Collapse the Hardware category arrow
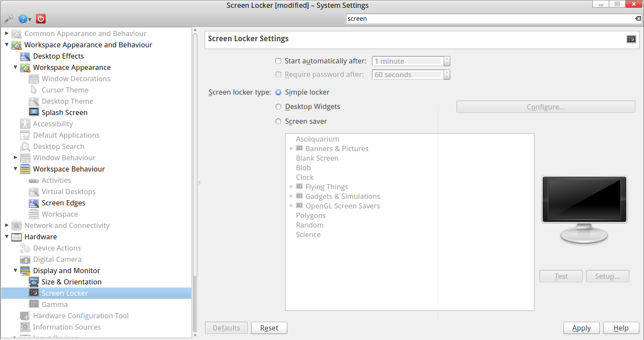The image size is (644, 340). coord(7,237)
